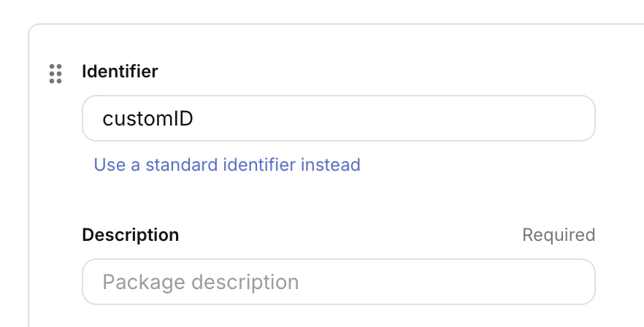Click the word 'customID' in the field
Image resolution: width=644 pixels, height=327 pixels.
[147, 119]
